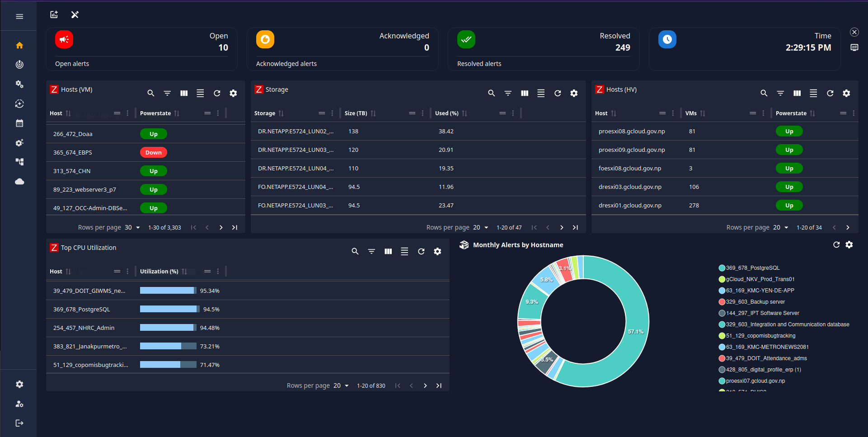Viewport: 868px width, 437px height.
Task: Click the Down status badge for 365_674_EBPS
Action: [153, 152]
